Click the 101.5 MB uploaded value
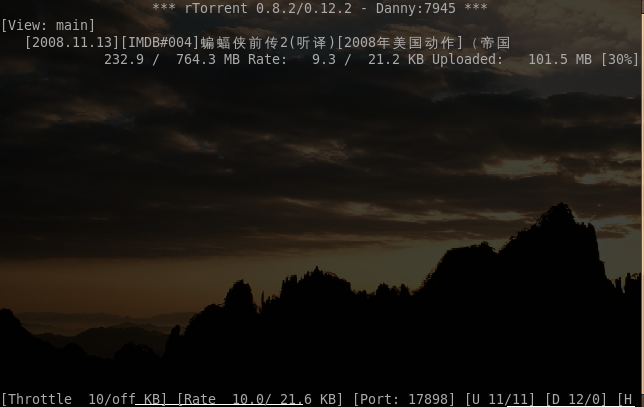This screenshot has width=644, height=407. pyautogui.click(x=560, y=60)
